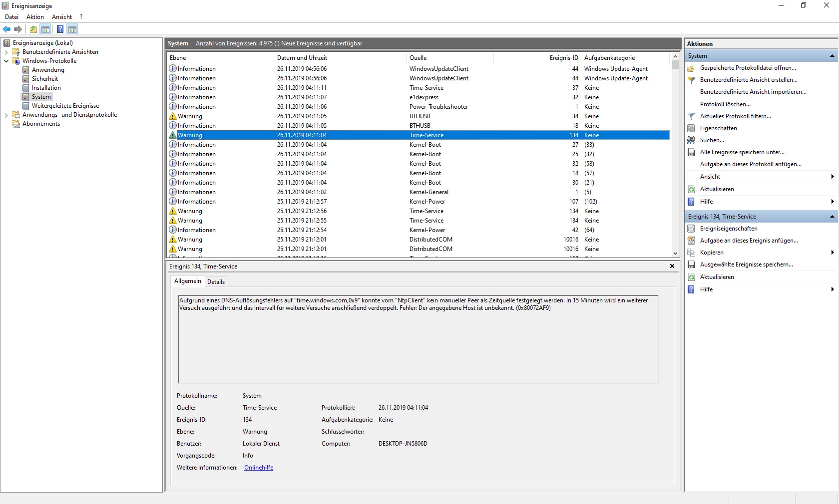The height and width of the screenshot is (504, 839).
Task: Select the Power-Troubleshooter event row
Action: click(x=419, y=107)
